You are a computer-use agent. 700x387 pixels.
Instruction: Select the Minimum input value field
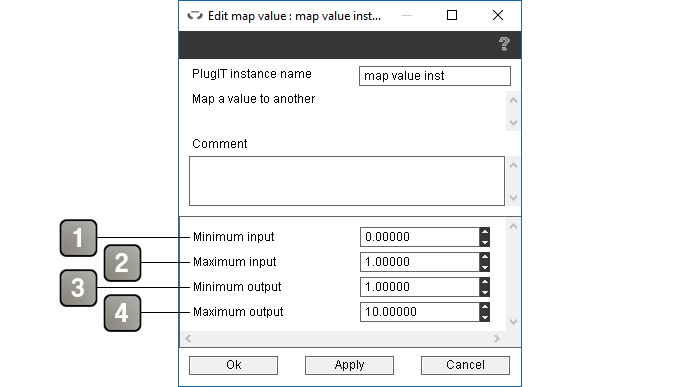pyautogui.click(x=420, y=237)
